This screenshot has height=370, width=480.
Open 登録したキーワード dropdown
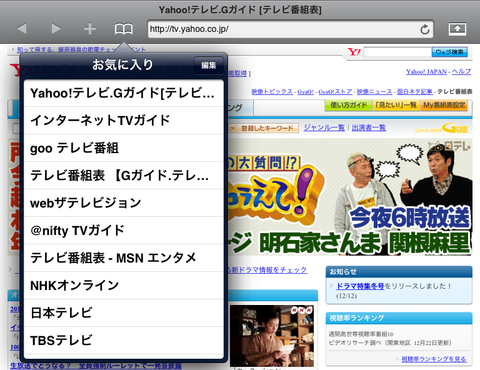(x=263, y=128)
